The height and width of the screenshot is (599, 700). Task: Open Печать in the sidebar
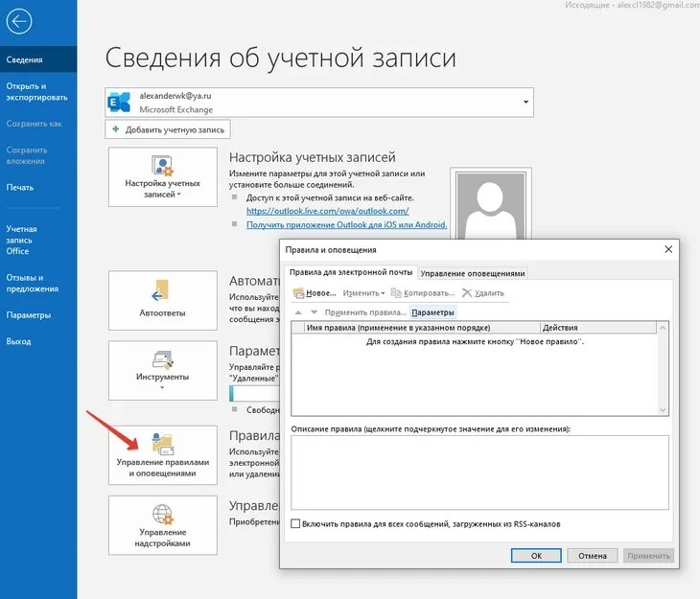pyautogui.click(x=20, y=188)
